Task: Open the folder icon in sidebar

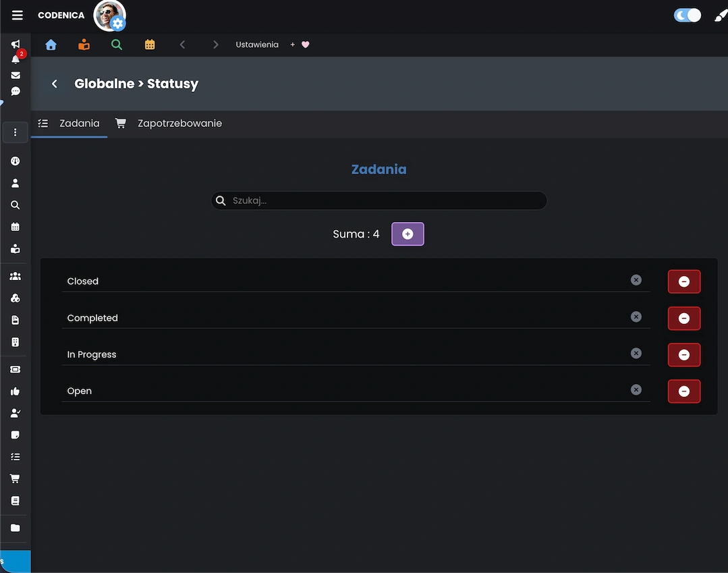Action: [x=16, y=528]
